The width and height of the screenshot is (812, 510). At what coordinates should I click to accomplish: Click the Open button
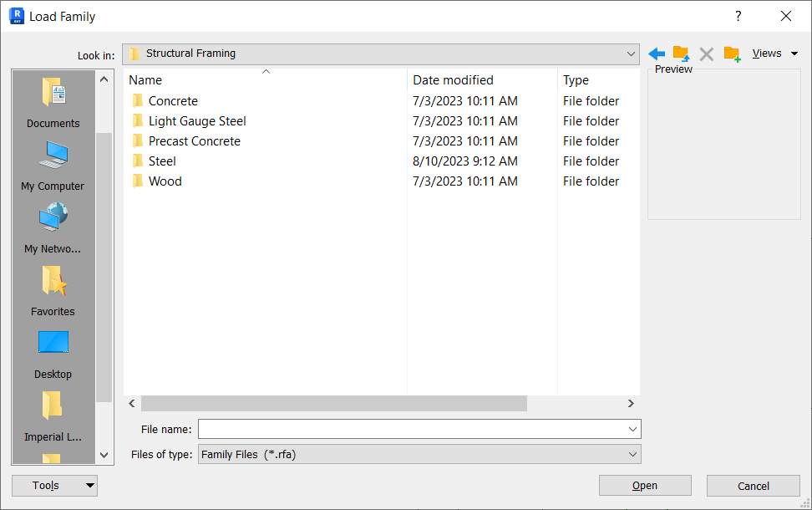[645, 486]
